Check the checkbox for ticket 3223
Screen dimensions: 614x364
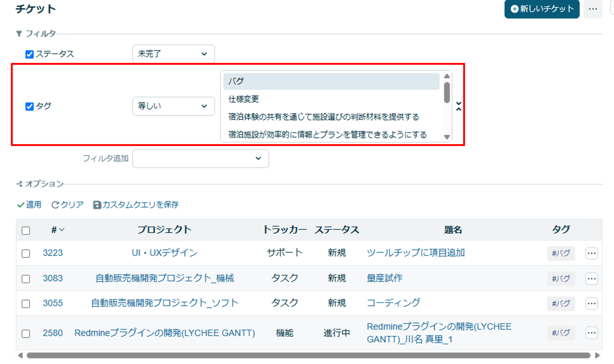[x=26, y=253]
